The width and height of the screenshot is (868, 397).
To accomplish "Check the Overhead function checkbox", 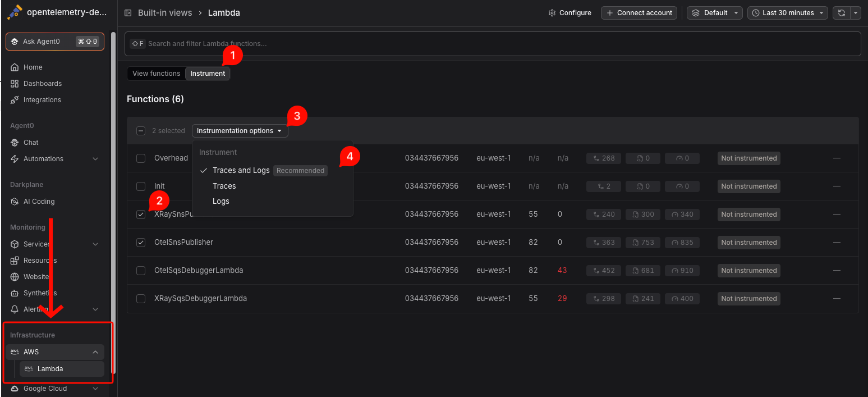I will (141, 158).
